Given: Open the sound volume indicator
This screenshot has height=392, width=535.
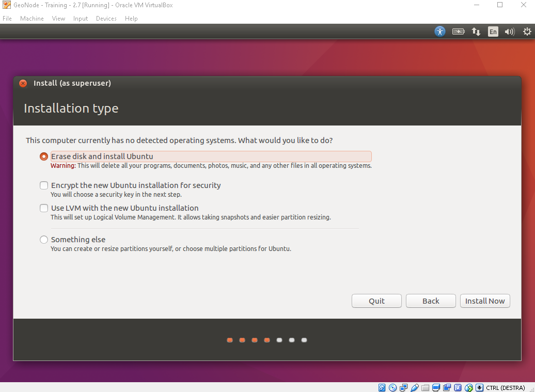Looking at the screenshot, I should point(510,32).
